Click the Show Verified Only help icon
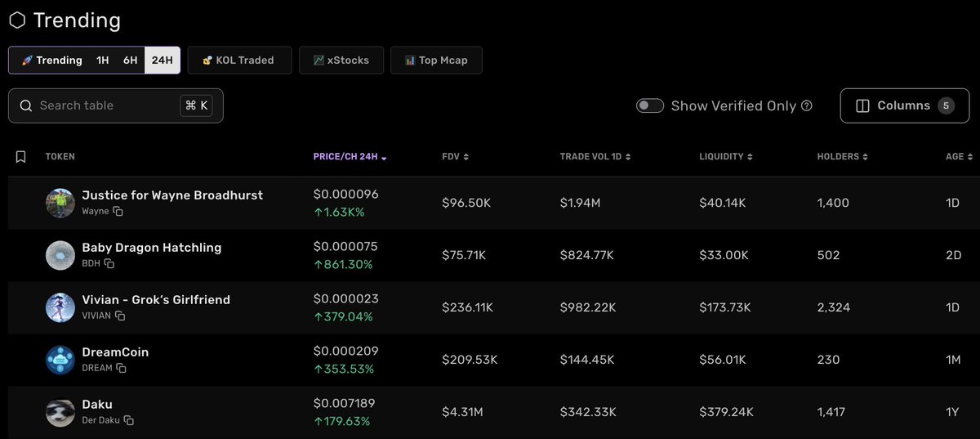980x439 pixels. click(x=807, y=105)
